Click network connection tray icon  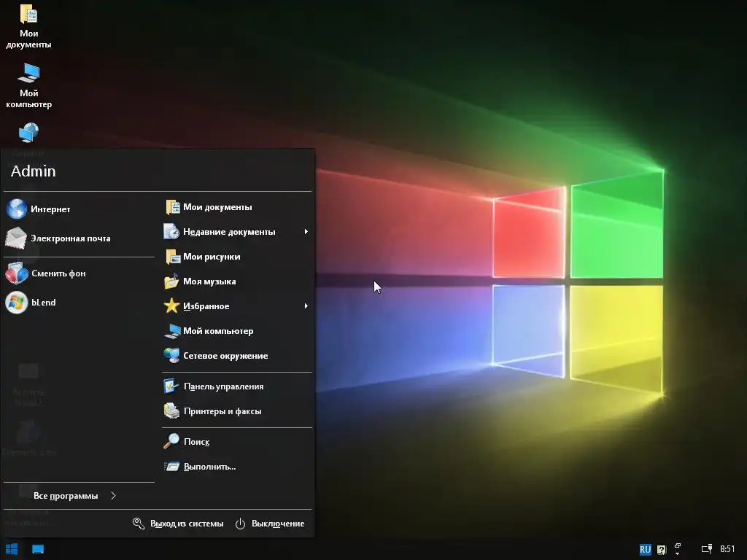[x=707, y=550]
